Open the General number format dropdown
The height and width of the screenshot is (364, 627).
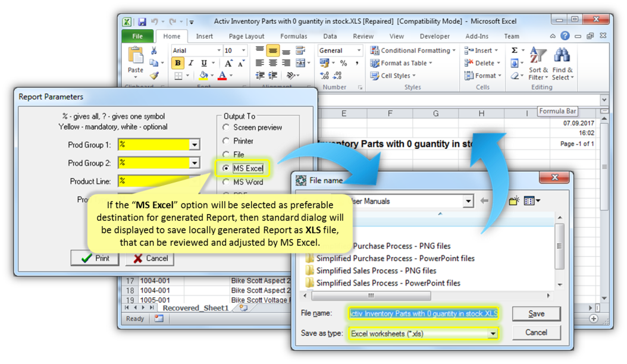point(359,51)
